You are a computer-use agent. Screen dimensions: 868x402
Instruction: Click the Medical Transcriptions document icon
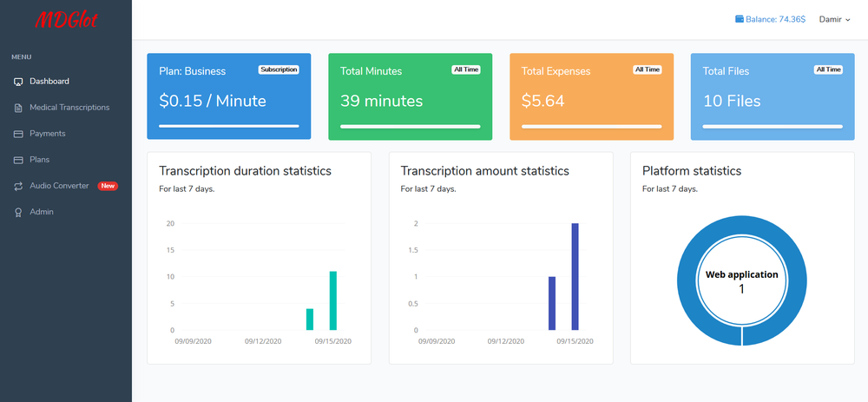click(17, 108)
